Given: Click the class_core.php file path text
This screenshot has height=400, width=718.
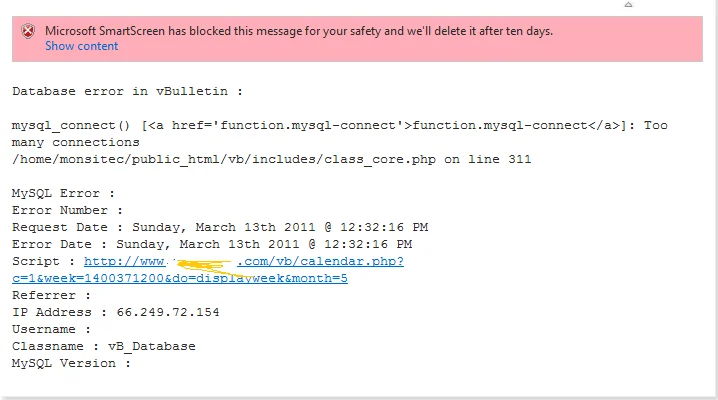Looking at the screenshot, I should (x=271, y=159).
